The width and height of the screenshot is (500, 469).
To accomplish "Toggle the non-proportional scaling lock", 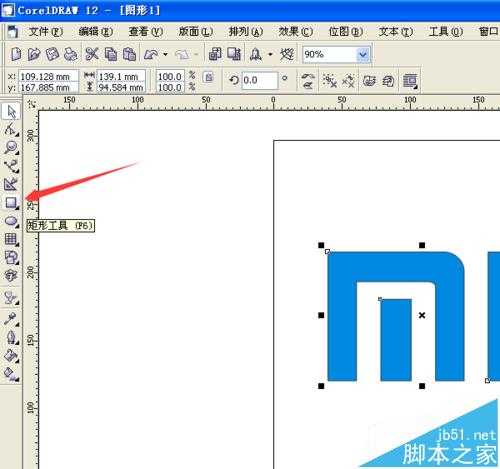I will tap(209, 77).
